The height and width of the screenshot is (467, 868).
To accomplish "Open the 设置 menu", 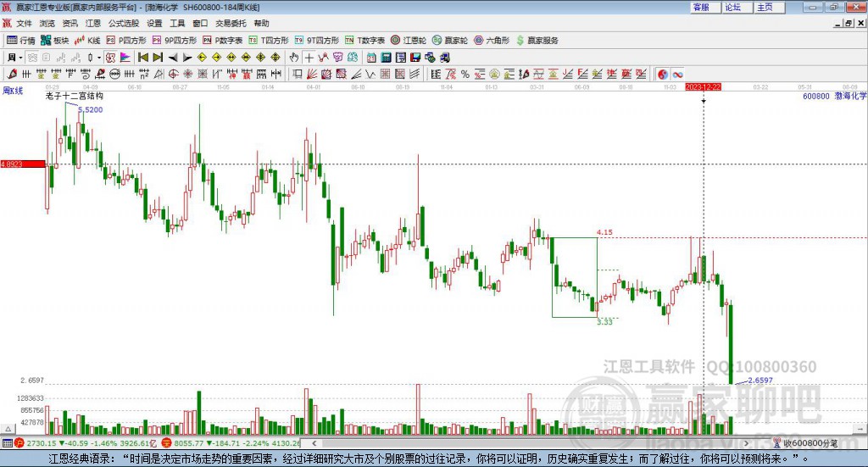I will click(154, 23).
